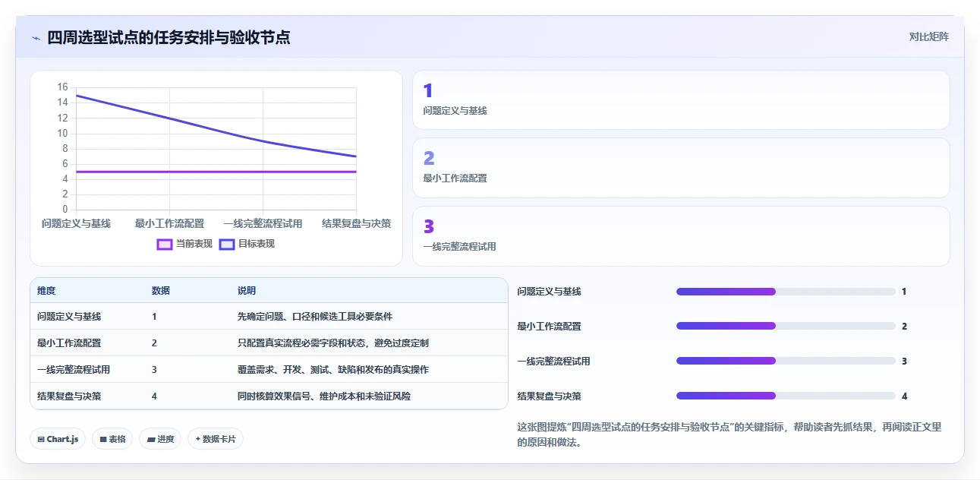Screen dimensions: 980x480
Task: Click the 维度 column header
Action: [x=46, y=291]
